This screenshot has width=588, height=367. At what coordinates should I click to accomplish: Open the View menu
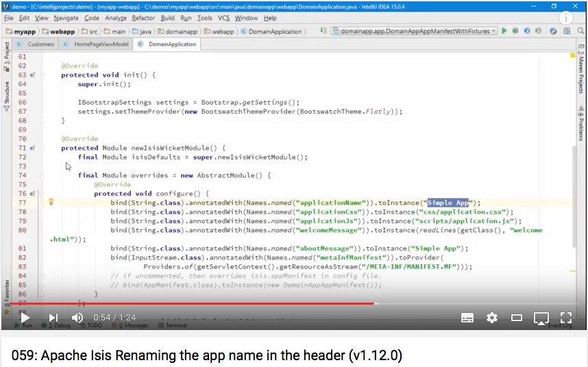(42, 18)
